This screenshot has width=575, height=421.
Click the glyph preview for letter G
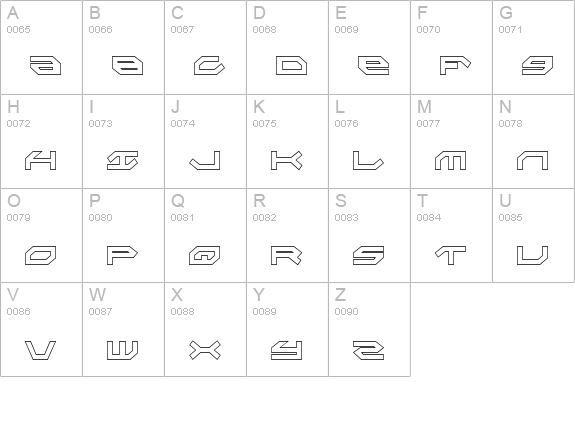click(x=537, y=66)
